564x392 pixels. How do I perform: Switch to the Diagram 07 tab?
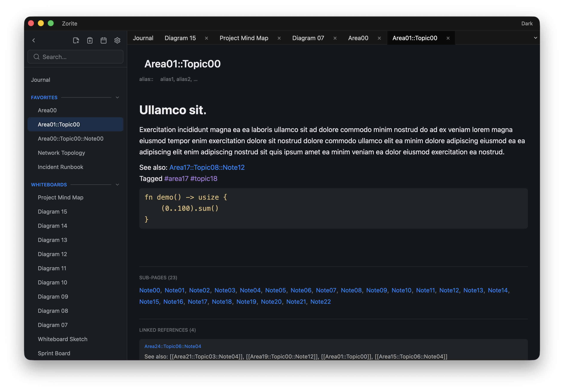(308, 38)
